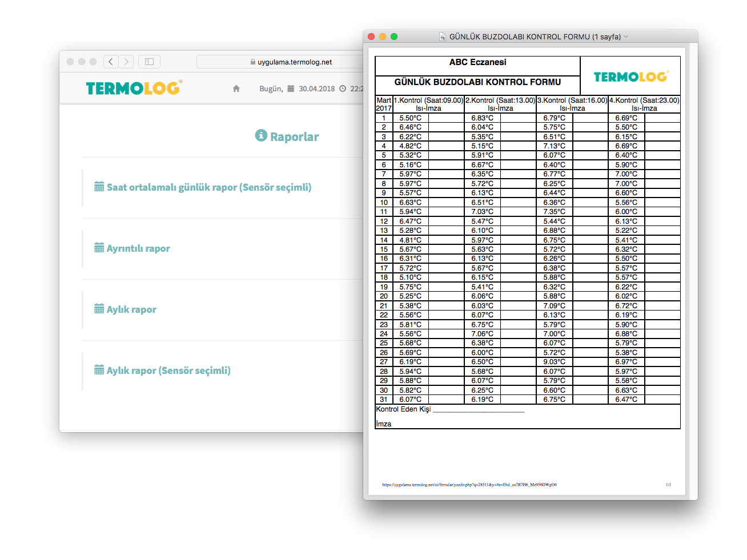The width and height of the screenshot is (747, 560).
Task: Click the İmza label below the table
Action: click(384, 424)
